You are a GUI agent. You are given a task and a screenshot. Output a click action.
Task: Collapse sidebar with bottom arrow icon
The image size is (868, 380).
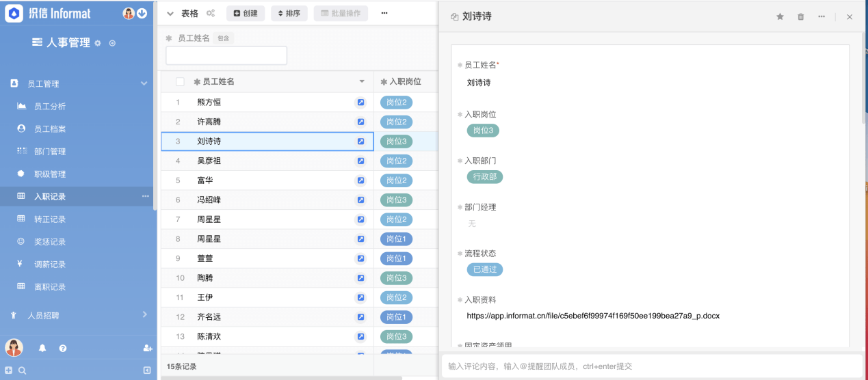tap(146, 370)
